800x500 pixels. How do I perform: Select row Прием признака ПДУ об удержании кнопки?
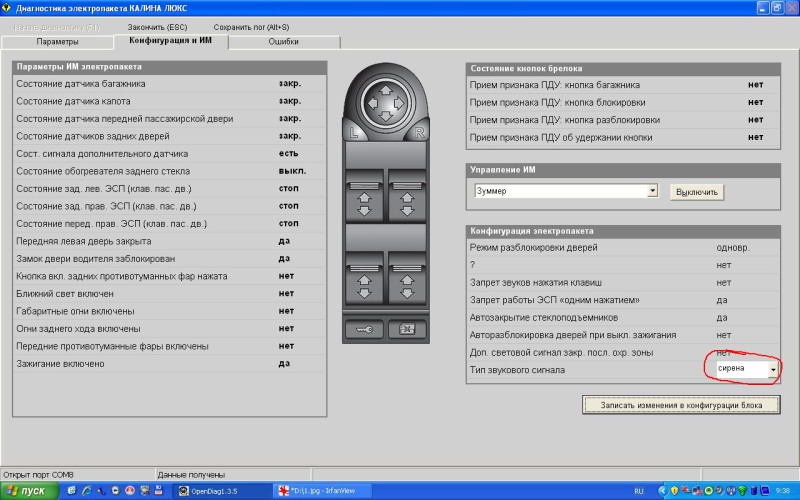pos(623,137)
